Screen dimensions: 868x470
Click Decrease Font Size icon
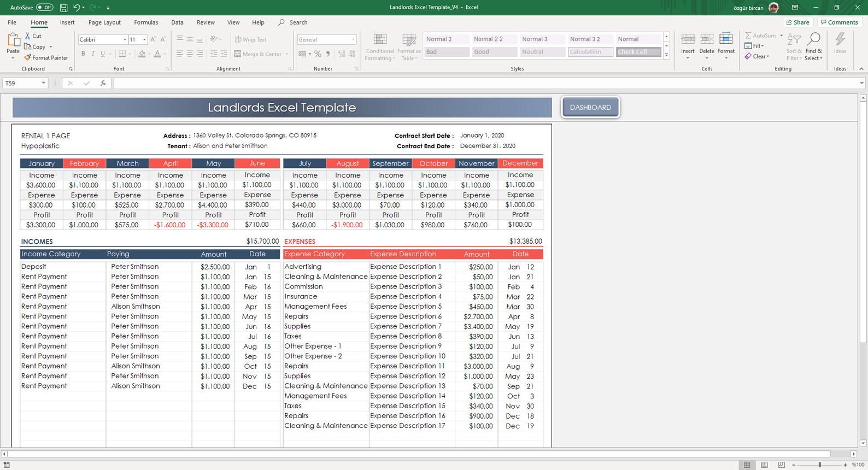coord(163,39)
